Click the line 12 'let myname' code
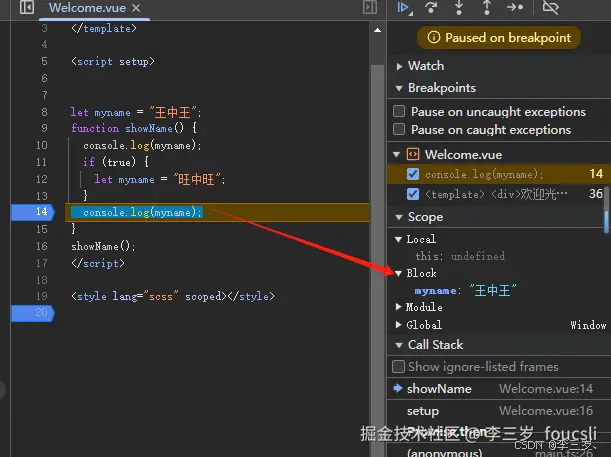Screen dimensions: 611x457 [160, 179]
